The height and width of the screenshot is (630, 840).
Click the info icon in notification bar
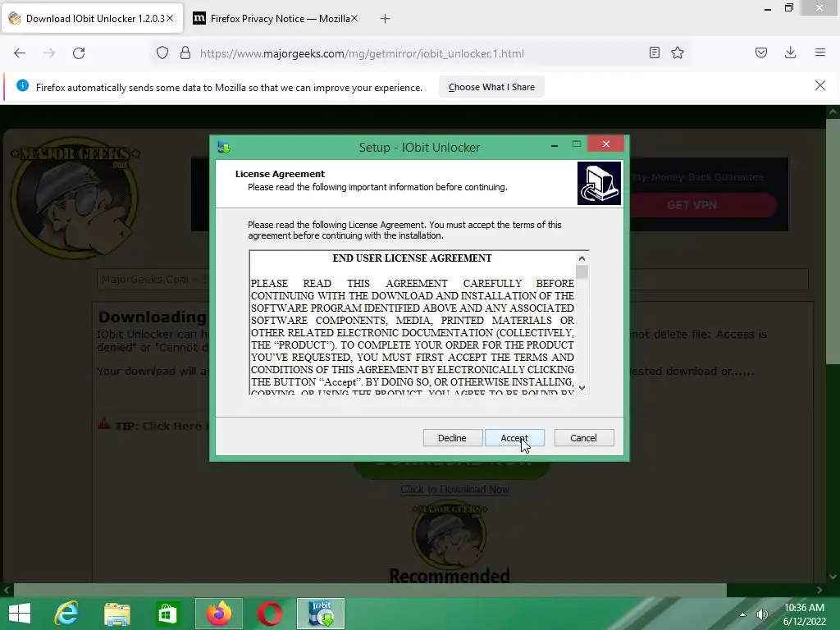tap(22, 85)
